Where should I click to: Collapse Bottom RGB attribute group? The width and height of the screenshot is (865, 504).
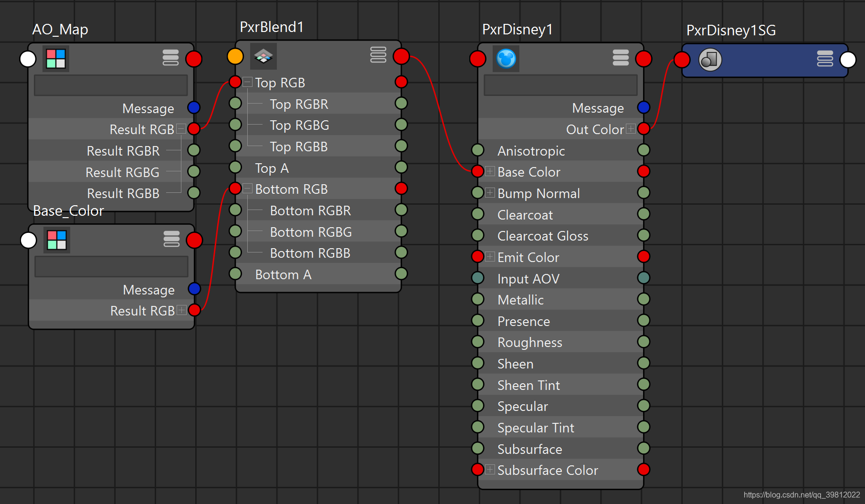[247, 189]
